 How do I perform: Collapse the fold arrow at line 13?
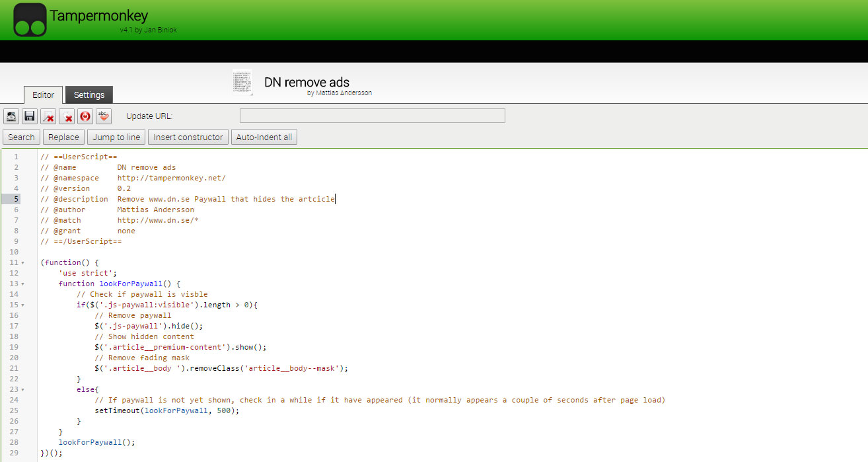click(22, 284)
